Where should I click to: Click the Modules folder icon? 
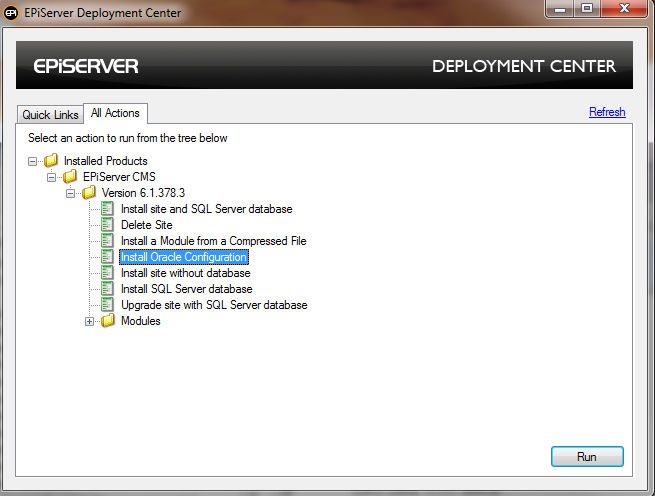(x=108, y=320)
